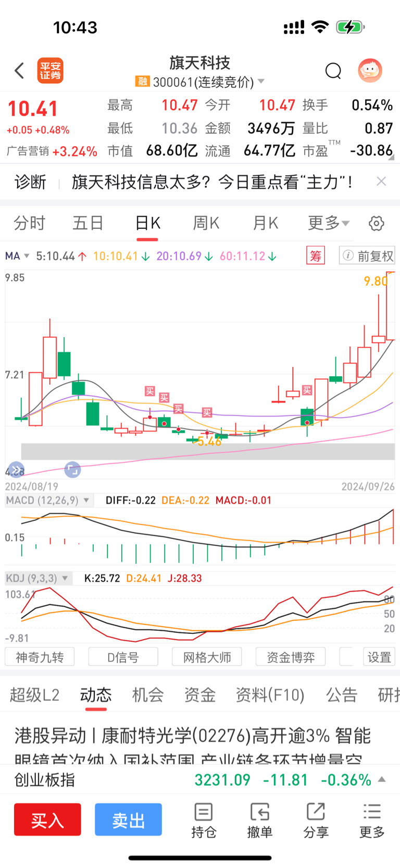Open the indicator 设置 button

[x=379, y=657]
